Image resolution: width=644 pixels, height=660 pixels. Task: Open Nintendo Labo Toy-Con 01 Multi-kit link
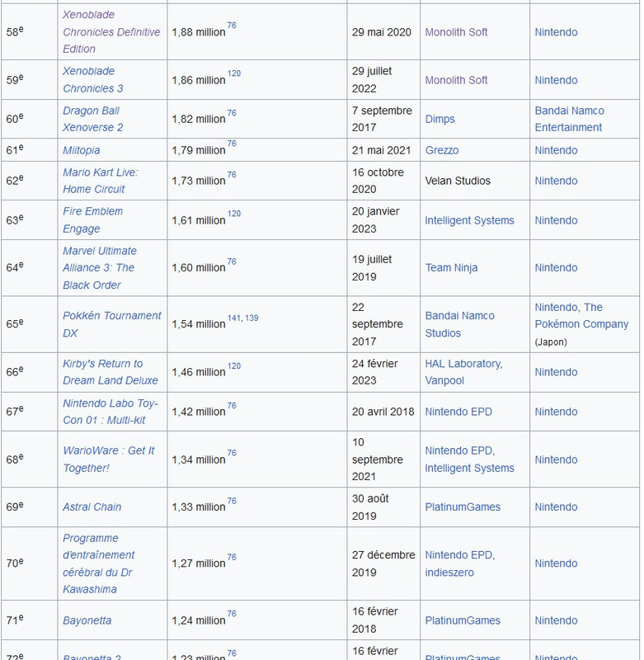(110, 412)
